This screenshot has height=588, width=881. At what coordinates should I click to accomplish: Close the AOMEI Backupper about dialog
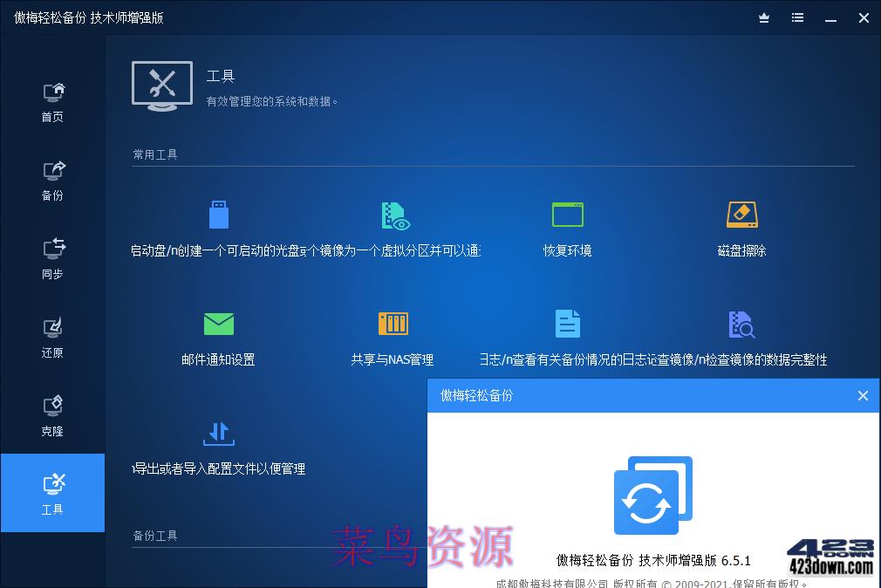coord(863,395)
